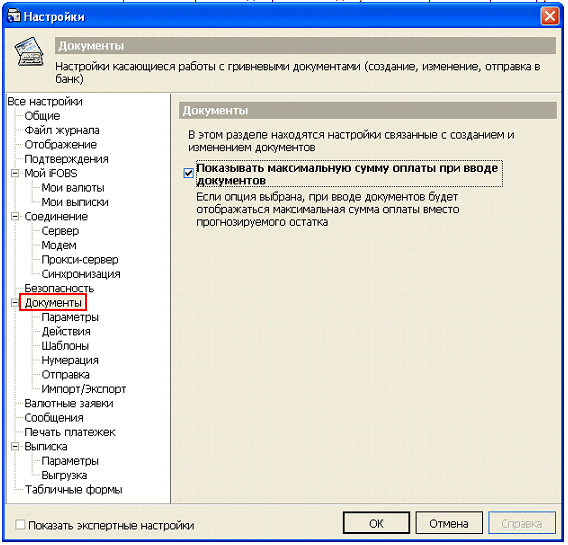
Task: Select Шаблоны under Документы
Action: (65, 346)
